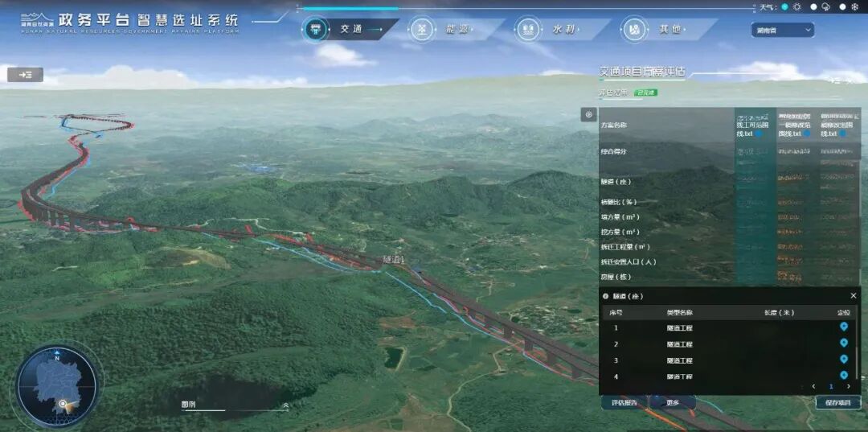Click the 评估报告 (evaluation report) button

click(624, 403)
